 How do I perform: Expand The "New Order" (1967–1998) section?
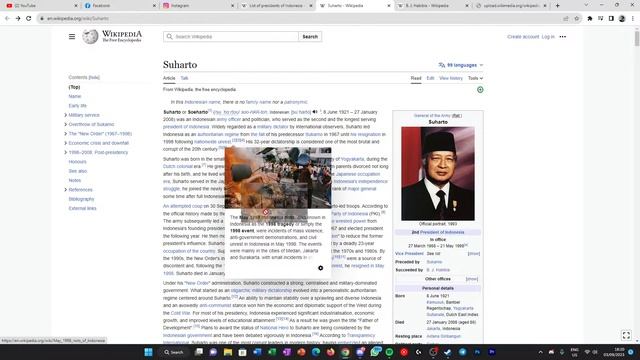click(x=65, y=133)
